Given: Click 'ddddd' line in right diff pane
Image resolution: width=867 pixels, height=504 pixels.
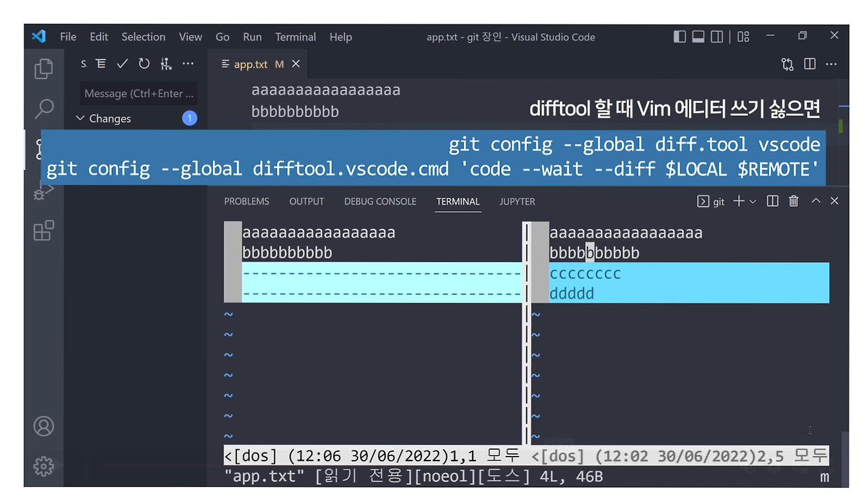Looking at the screenshot, I should coord(572,294).
